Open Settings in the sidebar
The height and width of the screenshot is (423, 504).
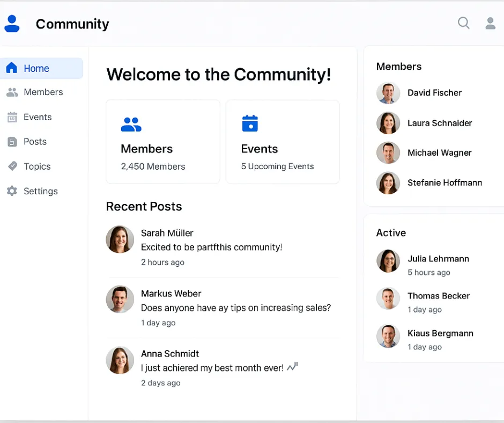click(41, 191)
